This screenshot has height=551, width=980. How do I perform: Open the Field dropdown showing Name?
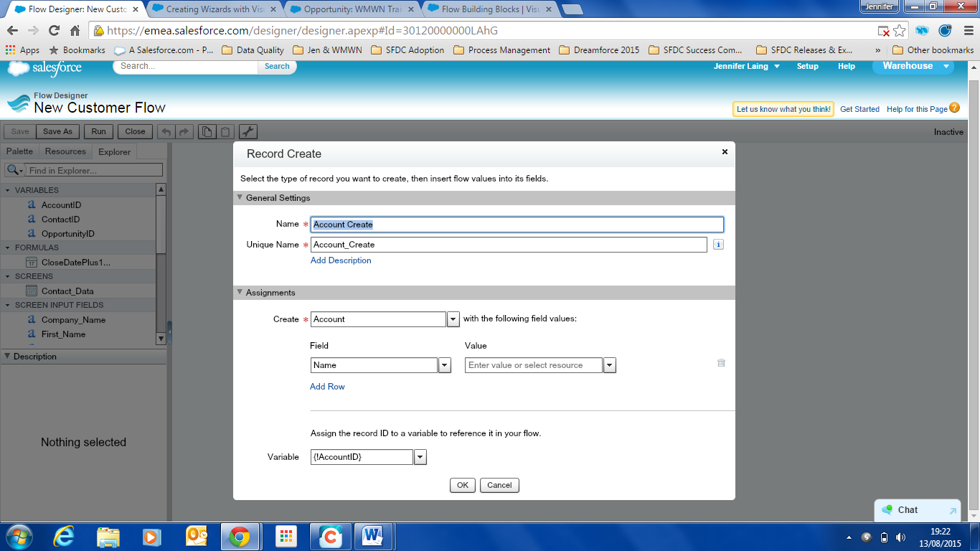click(445, 365)
